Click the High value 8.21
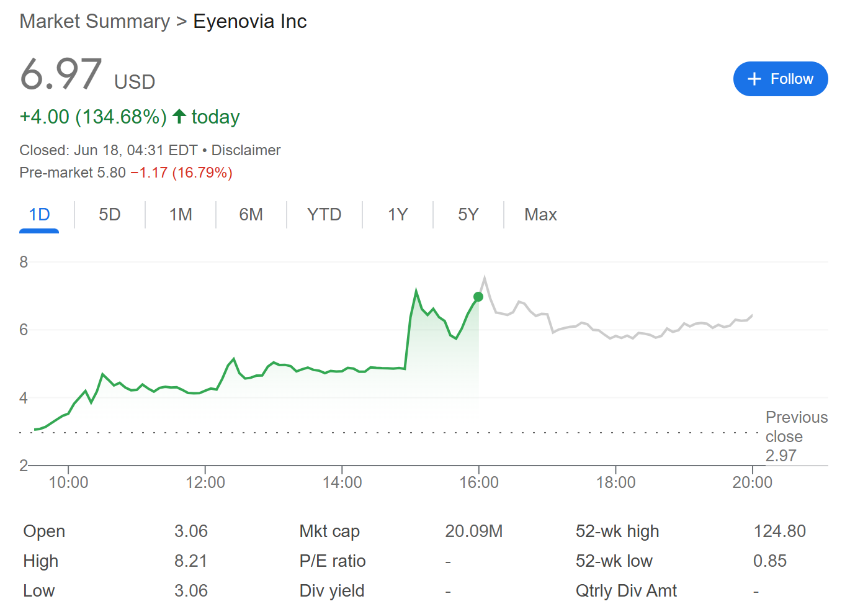 (191, 561)
